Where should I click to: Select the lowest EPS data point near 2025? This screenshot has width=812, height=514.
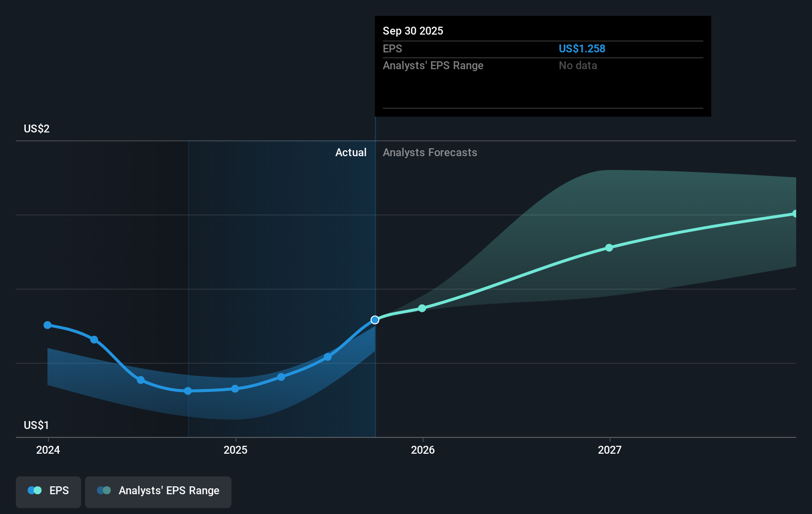point(188,391)
